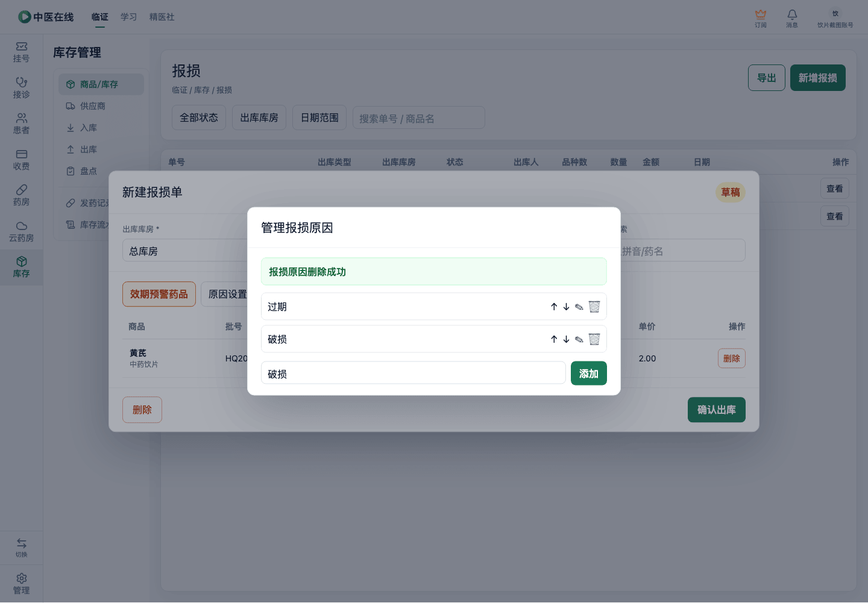The height and width of the screenshot is (603, 868).
Task: Move 破损 reason down
Action: [566, 339]
